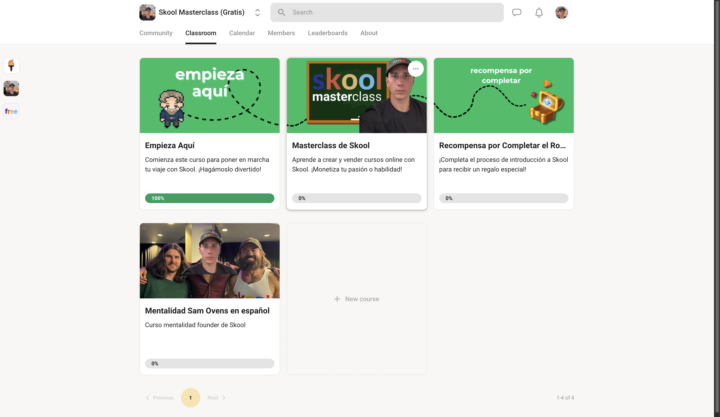Click the 'Skool Masterclass (Gratis)' group name
This screenshot has width=720, height=417.
(202, 12)
